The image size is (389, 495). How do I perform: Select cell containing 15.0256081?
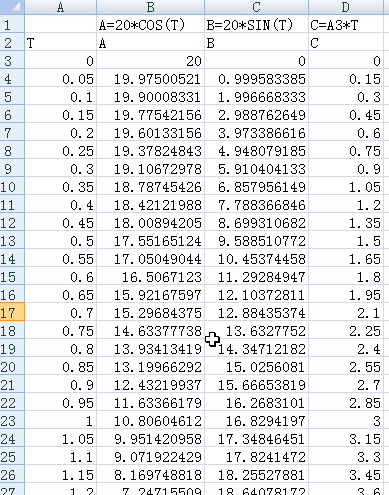click(256, 366)
